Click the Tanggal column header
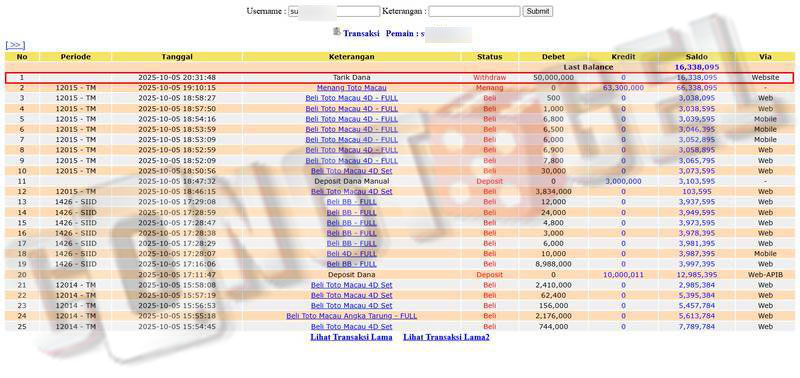The image size is (800, 378). tap(177, 57)
